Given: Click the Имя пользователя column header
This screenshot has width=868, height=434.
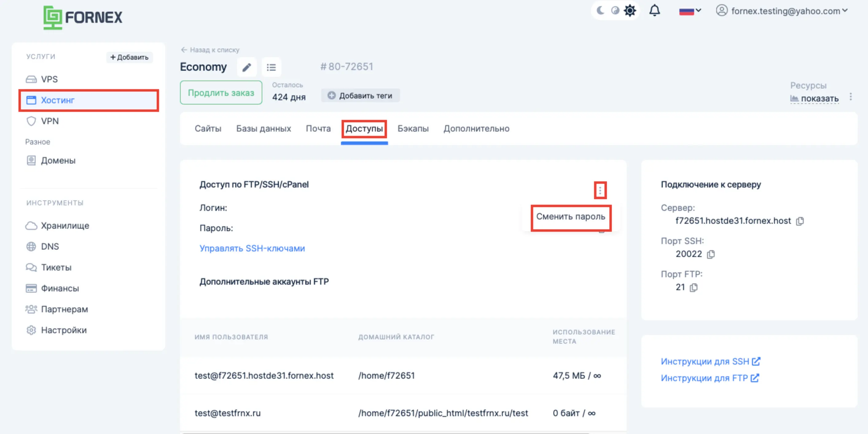Looking at the screenshot, I should [x=231, y=337].
